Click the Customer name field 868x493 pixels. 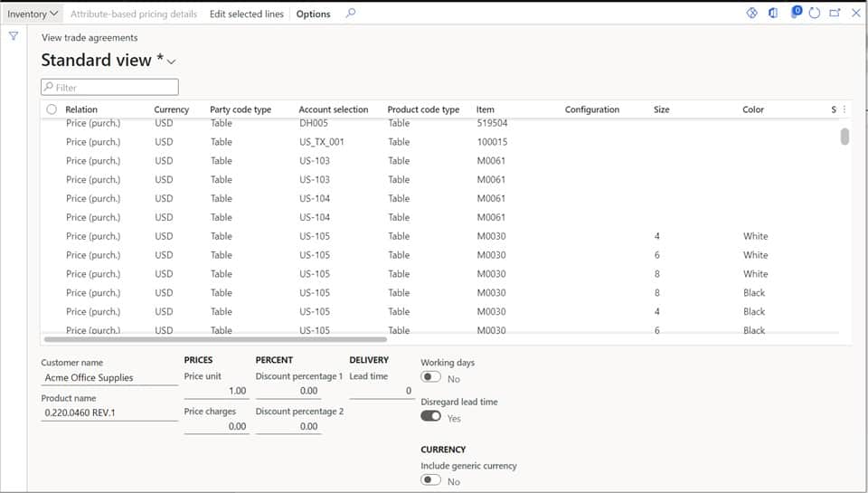click(109, 378)
